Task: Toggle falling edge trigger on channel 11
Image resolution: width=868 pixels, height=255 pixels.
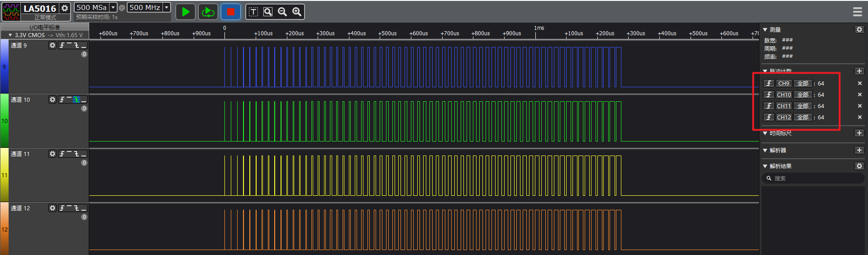Action: point(76,154)
